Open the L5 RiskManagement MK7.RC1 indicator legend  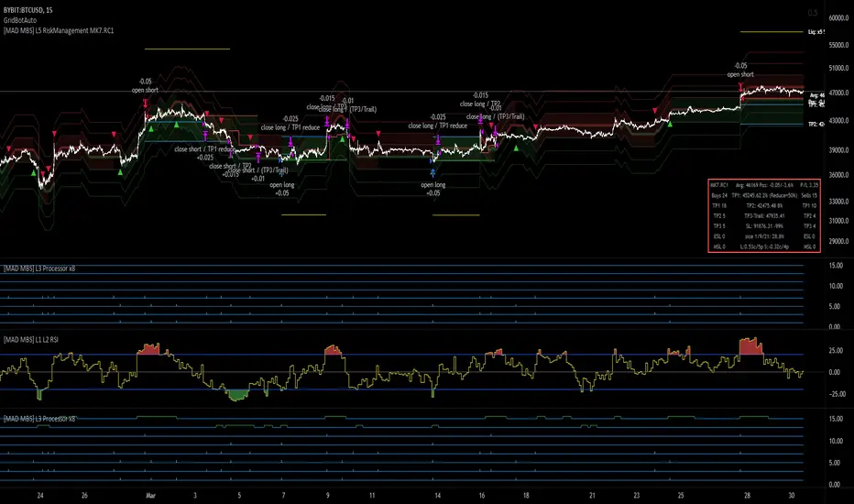59,30
